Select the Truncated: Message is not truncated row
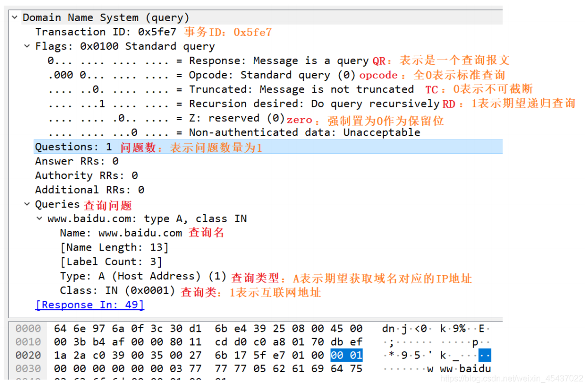This screenshot has height=388, width=588. 231,89
